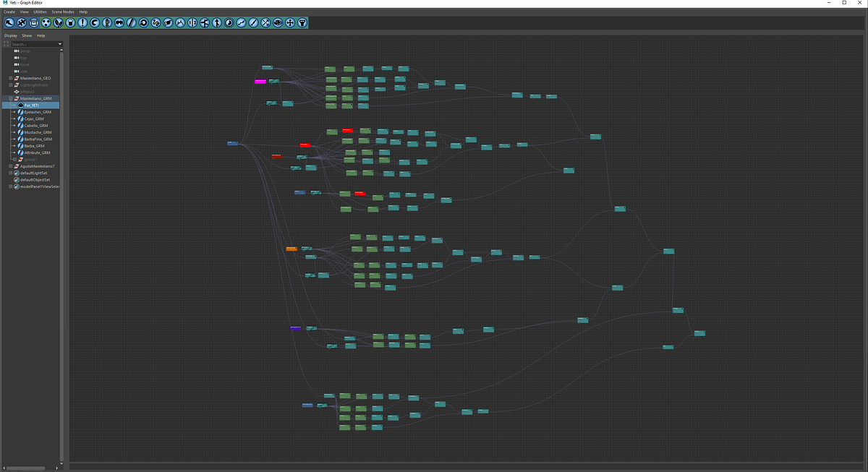Click the 1|2 split icon
Viewport: 868px width, 472px height.
click(192, 23)
